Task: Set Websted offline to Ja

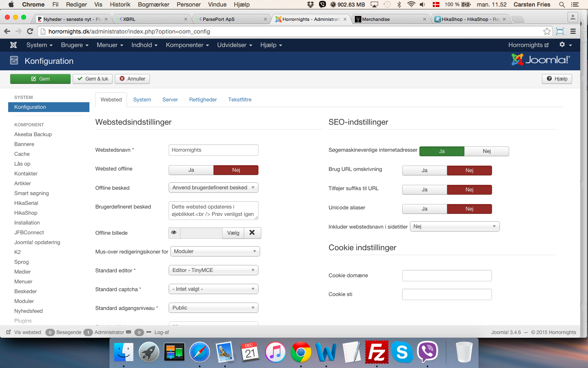Action: tap(191, 170)
